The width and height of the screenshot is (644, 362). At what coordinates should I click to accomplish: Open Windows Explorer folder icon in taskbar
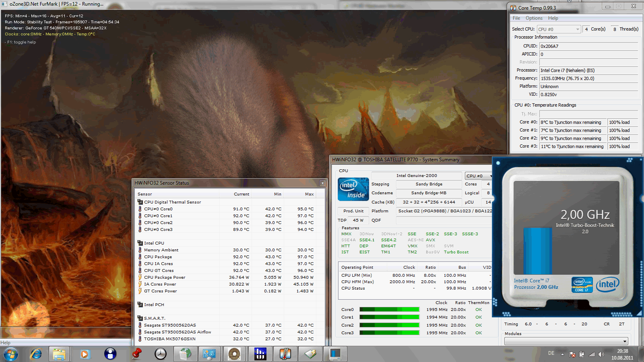click(x=59, y=354)
